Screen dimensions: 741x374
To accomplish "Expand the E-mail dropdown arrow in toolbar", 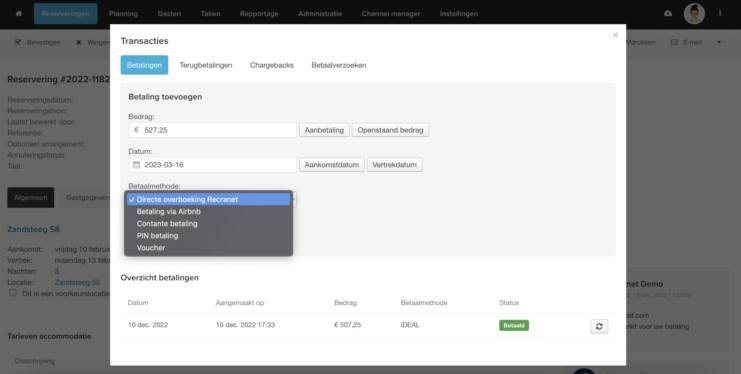I will [719, 42].
